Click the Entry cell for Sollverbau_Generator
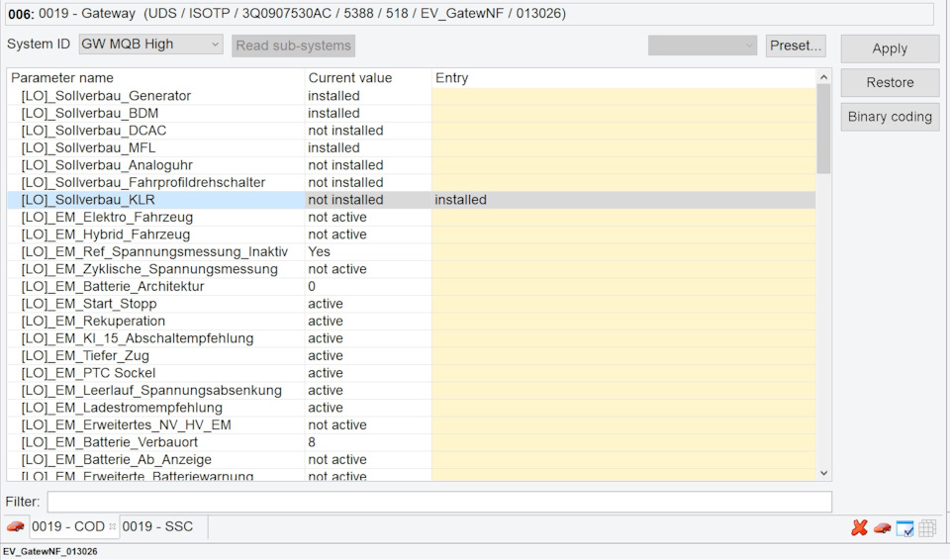The width and height of the screenshot is (950, 560). click(x=623, y=96)
